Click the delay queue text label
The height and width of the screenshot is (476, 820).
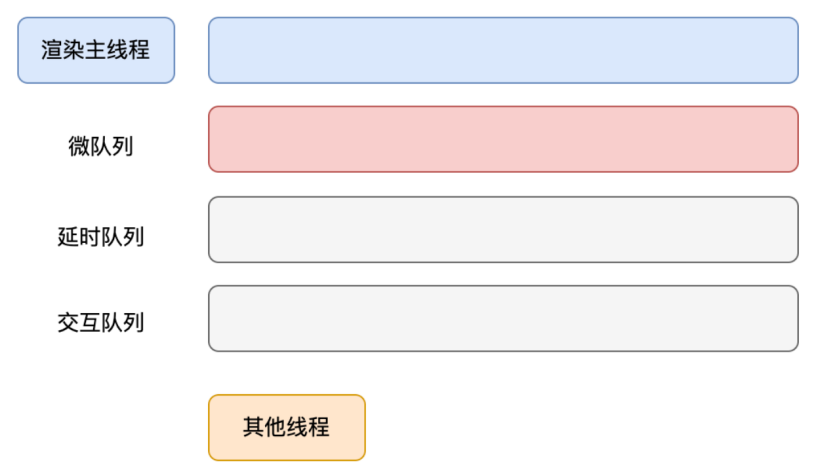(x=101, y=237)
